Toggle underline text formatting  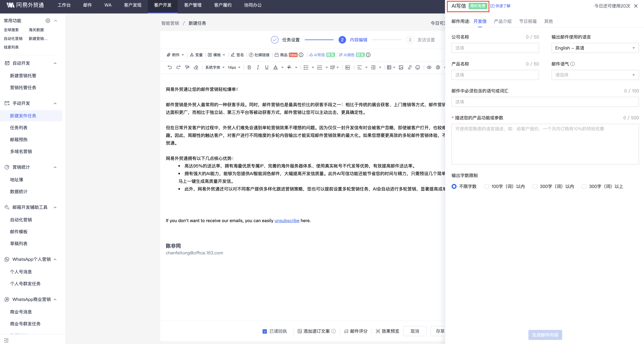pyautogui.click(x=266, y=67)
